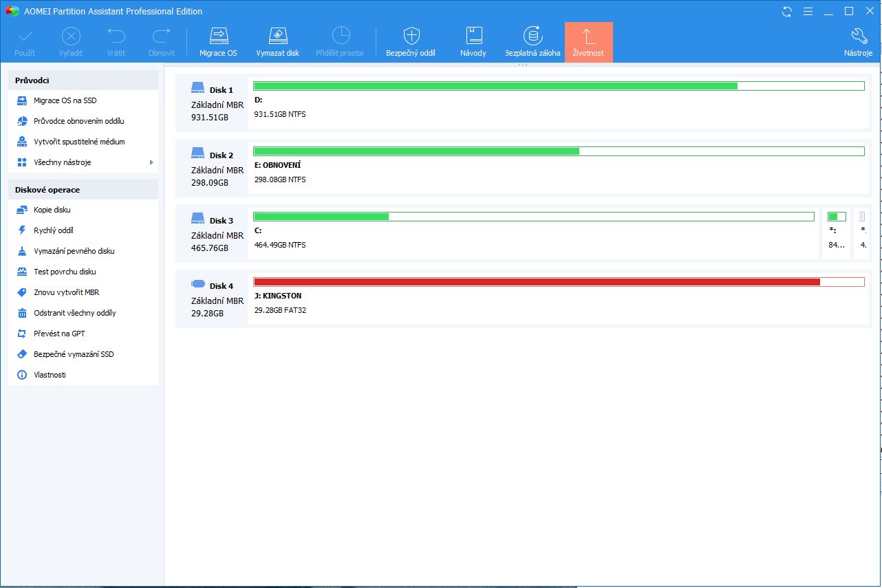Check disk health via Životnost icon
Viewport: 882px width, 588px height.
pos(588,40)
